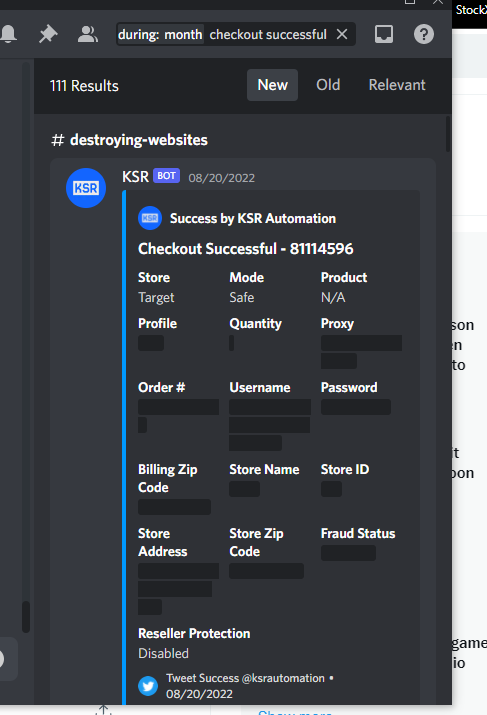Screen dimensions: 487x715
Task: Click the 'Order #' field label
Action: coord(161,388)
